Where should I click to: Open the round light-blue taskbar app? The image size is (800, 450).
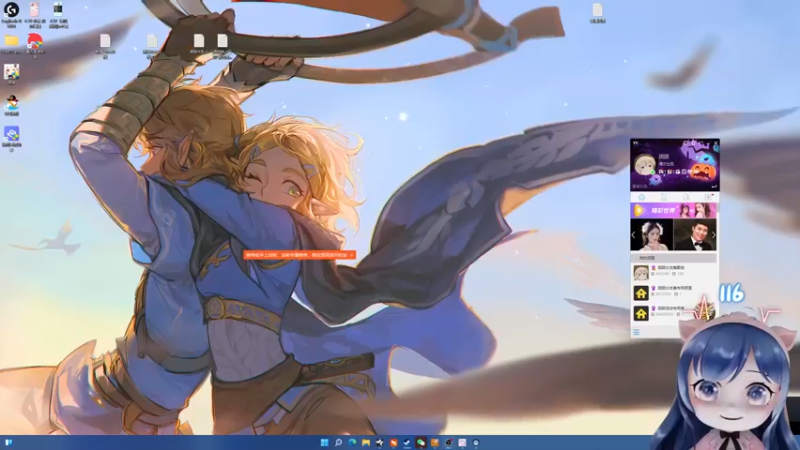476,442
